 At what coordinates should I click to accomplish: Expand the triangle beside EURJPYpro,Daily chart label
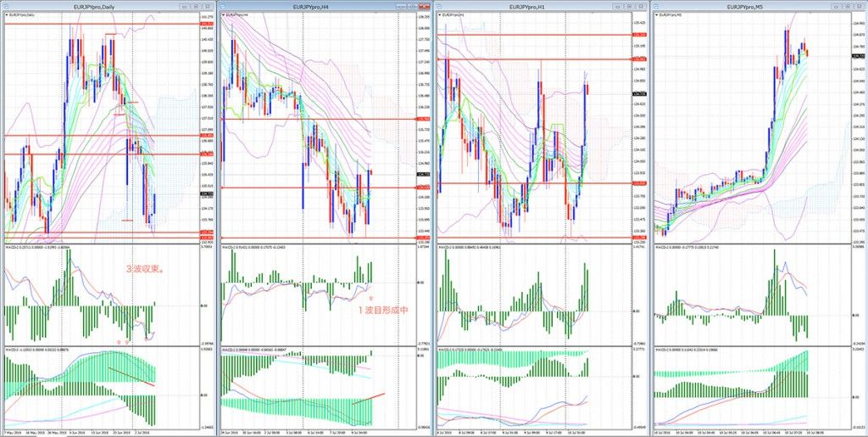(x=7, y=15)
